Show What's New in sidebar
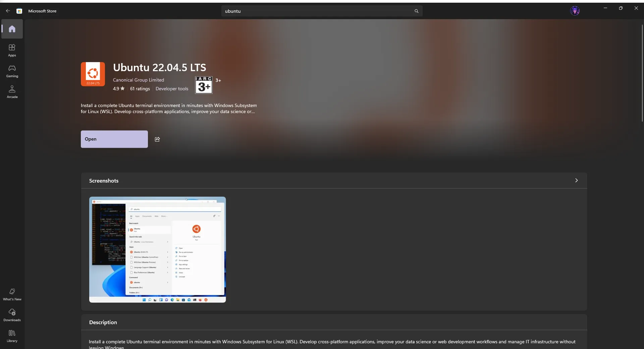 coord(12,294)
